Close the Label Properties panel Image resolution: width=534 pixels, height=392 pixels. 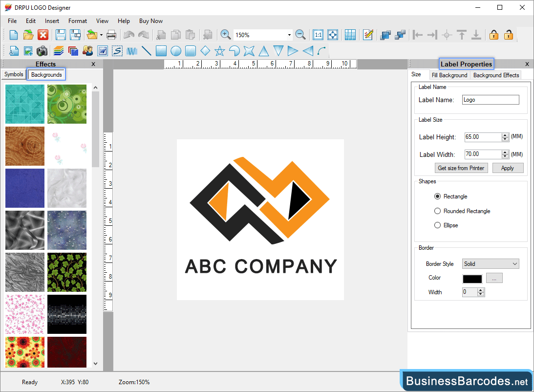tap(527, 64)
